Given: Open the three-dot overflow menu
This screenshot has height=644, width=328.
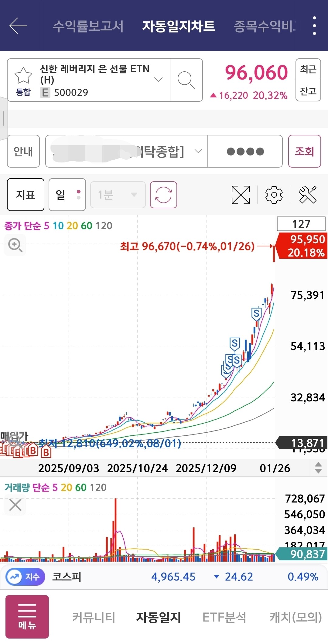Looking at the screenshot, I should (x=314, y=26).
